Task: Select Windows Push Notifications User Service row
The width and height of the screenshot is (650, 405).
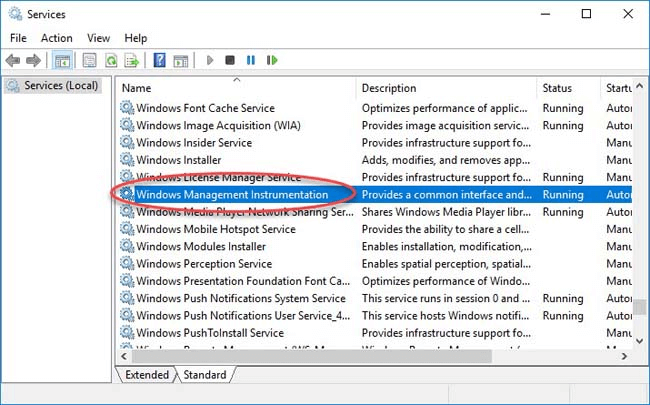Action: coord(375,315)
